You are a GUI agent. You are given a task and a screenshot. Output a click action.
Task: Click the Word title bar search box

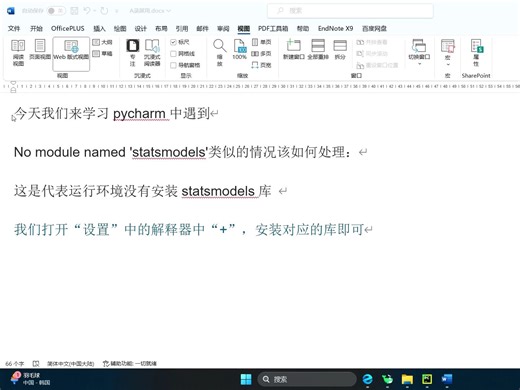(350, 11)
